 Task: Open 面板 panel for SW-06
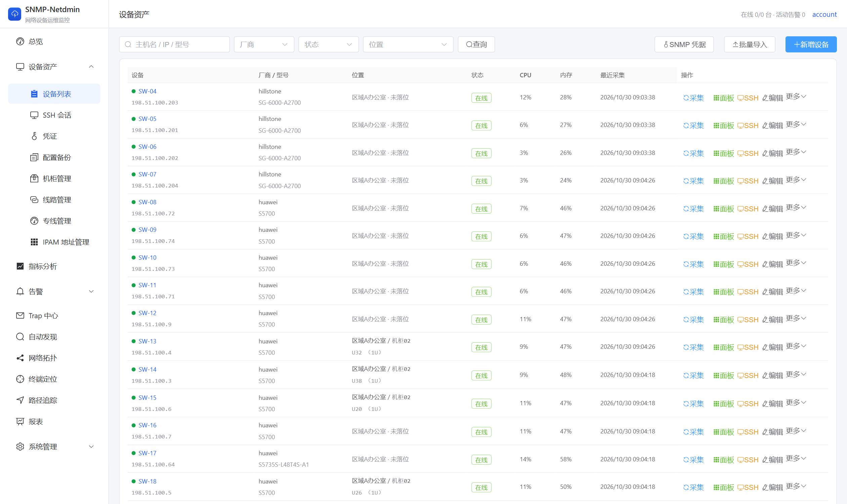coord(724,154)
